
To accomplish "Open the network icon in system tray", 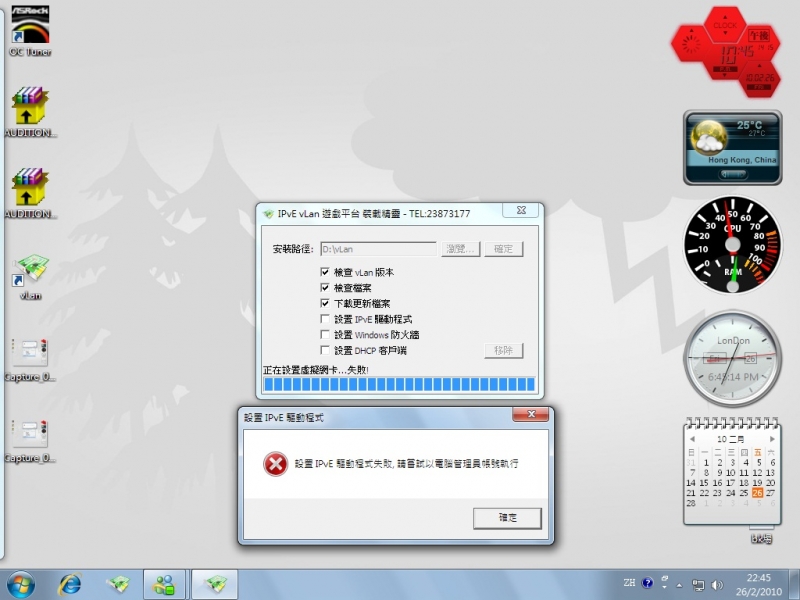I will coord(697,585).
